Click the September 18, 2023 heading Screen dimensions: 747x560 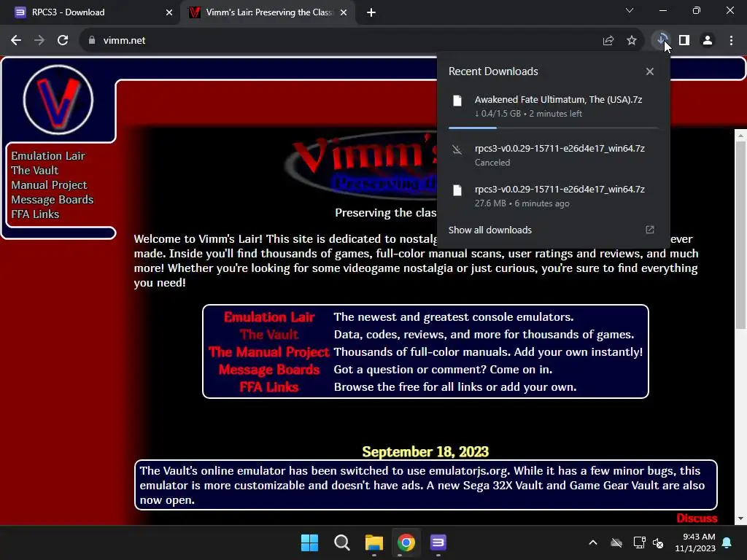(425, 451)
